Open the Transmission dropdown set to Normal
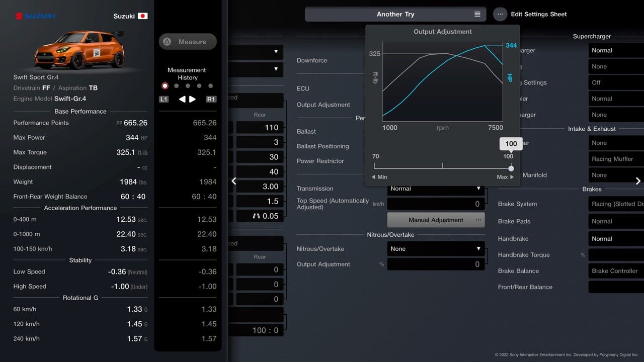Viewport: 644px width, 362px height. [436, 189]
